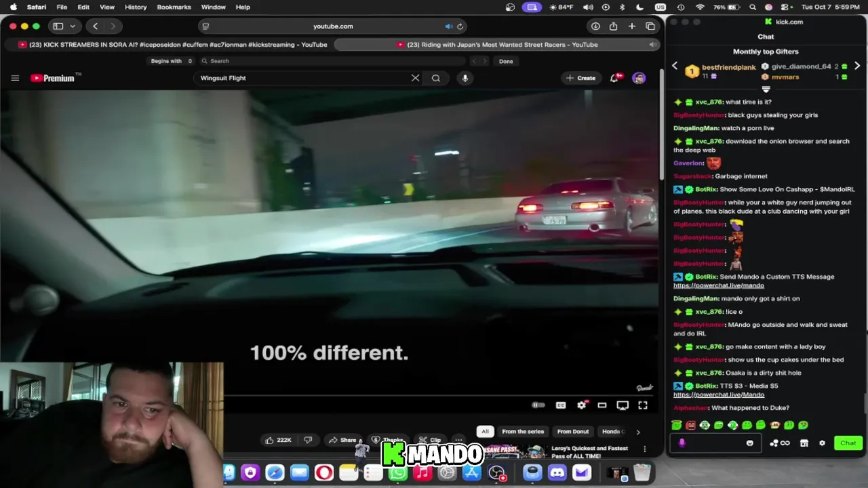This screenshot has width=868, height=488.
Task: Open Leroy's Quickest and Fastest Pass video
Action: pyautogui.click(x=589, y=452)
